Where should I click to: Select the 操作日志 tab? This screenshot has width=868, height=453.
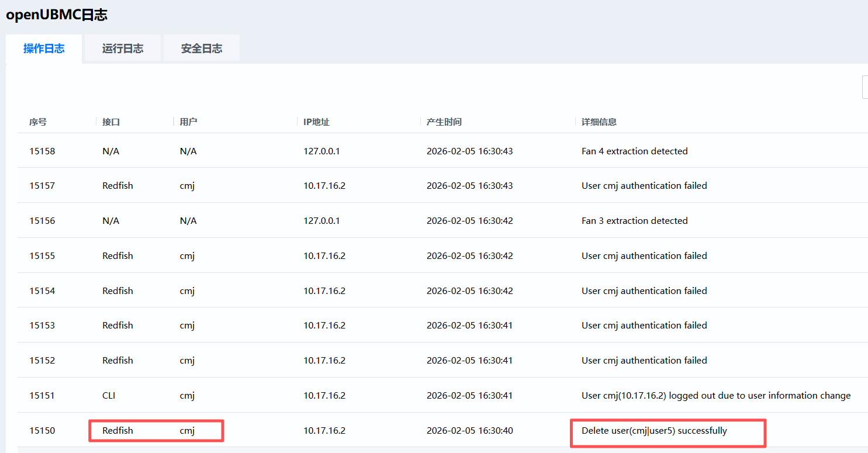click(x=44, y=49)
